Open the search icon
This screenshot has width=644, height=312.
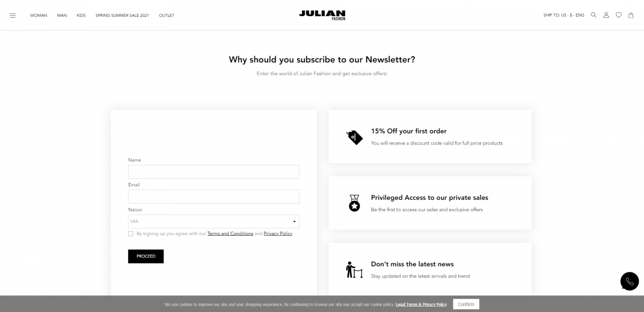coord(594,15)
